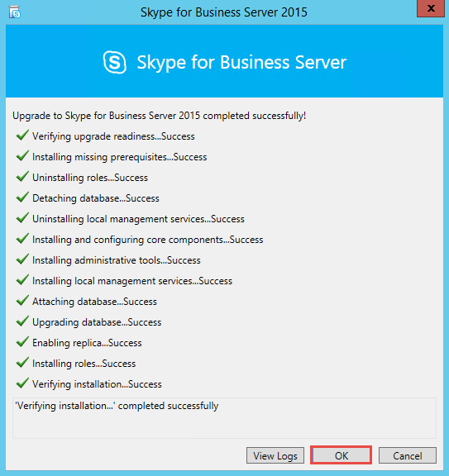The image size is (449, 476).
Task: Click checkmark next to Detaching database
Action: pyautogui.click(x=22, y=197)
